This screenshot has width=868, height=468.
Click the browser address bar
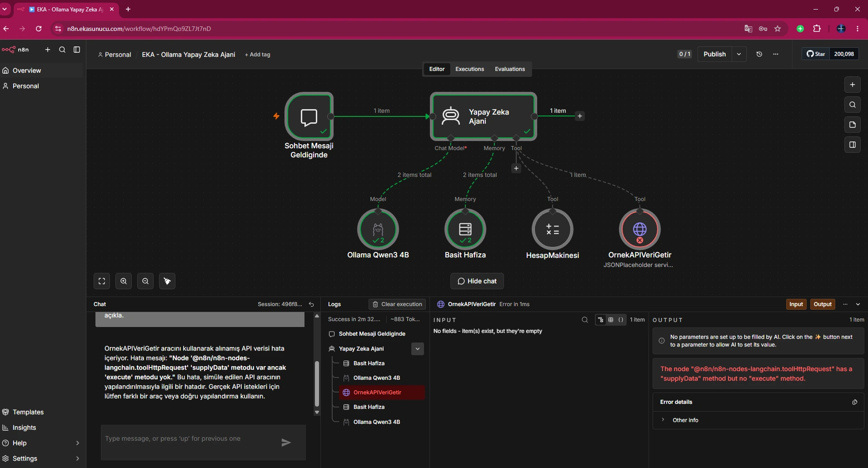point(395,29)
